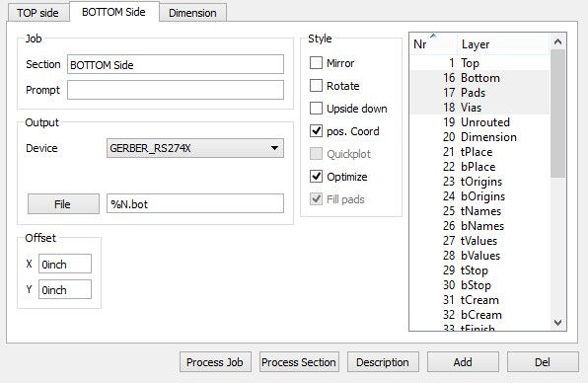Click the empty Prompt input field

(x=176, y=90)
